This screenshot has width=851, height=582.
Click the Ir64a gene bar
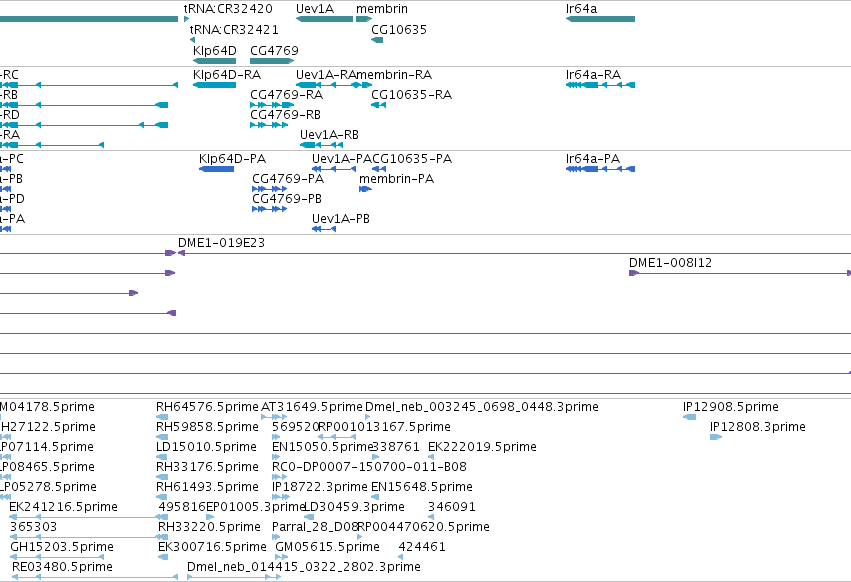pyautogui.click(x=600, y=19)
